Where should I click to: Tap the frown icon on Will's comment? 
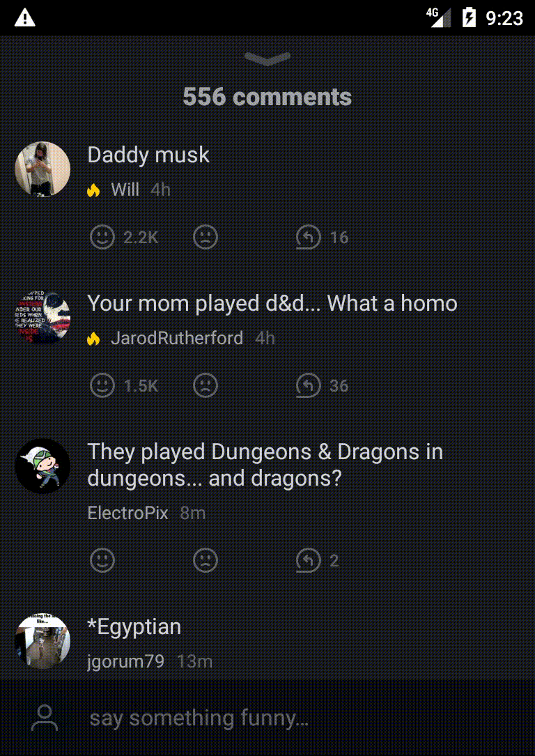(x=206, y=237)
